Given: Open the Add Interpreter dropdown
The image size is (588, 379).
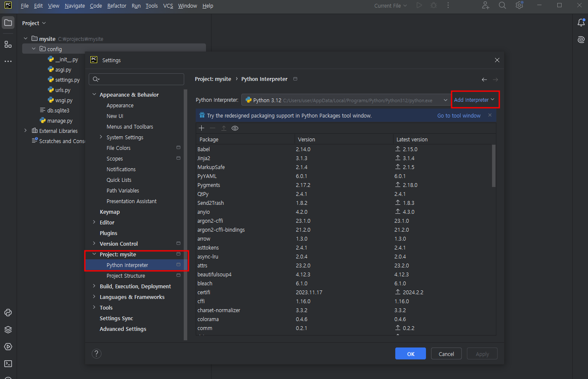Looking at the screenshot, I should [474, 100].
